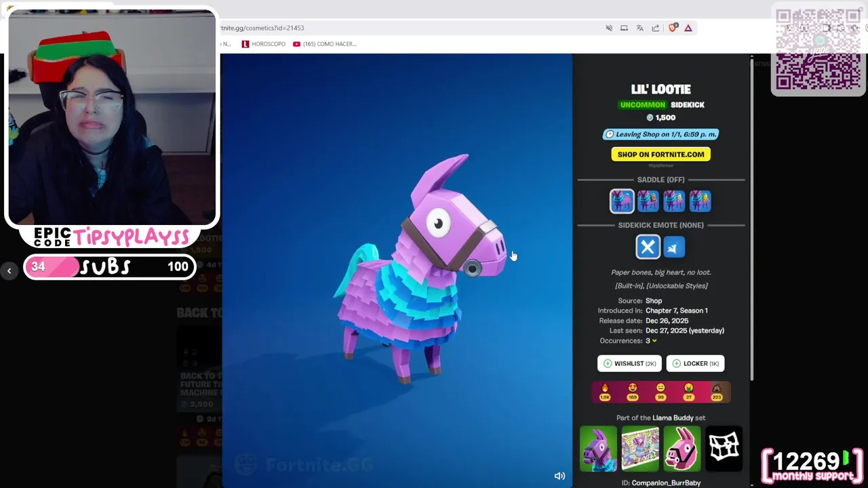The height and width of the screenshot is (488, 868).
Task: Click the SIDEKICK type tag
Action: pyautogui.click(x=688, y=105)
